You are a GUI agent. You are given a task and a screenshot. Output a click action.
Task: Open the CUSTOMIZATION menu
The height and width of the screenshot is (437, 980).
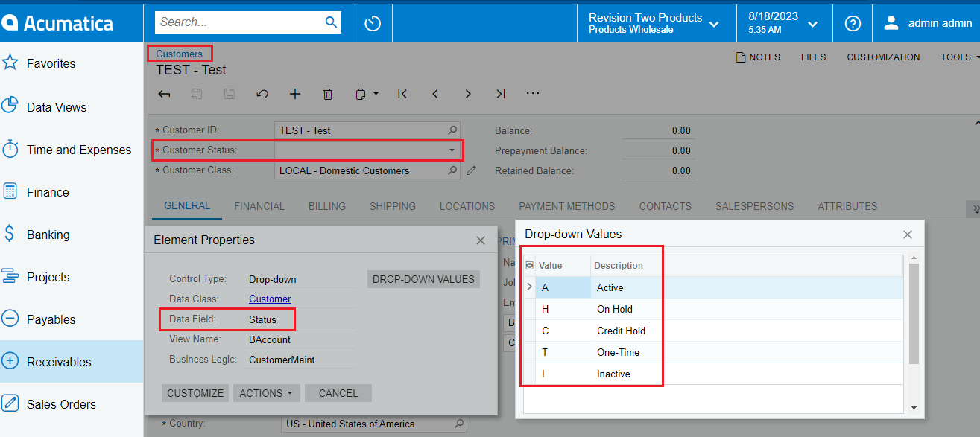(x=883, y=57)
